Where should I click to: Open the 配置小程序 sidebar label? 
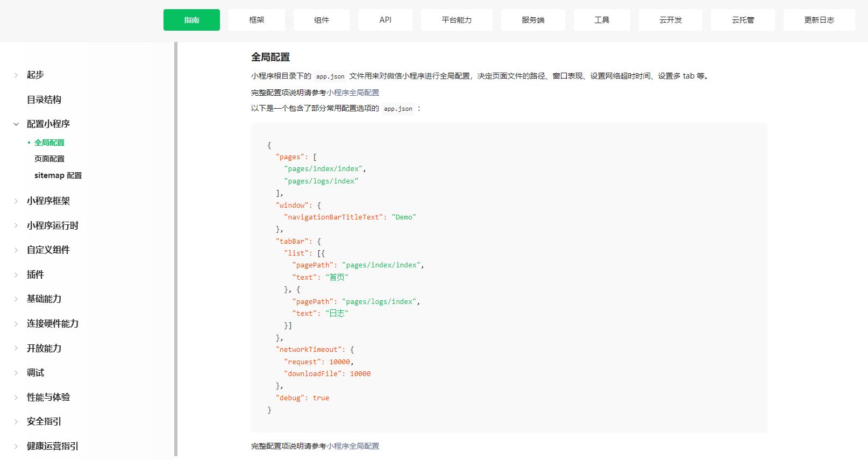click(48, 124)
